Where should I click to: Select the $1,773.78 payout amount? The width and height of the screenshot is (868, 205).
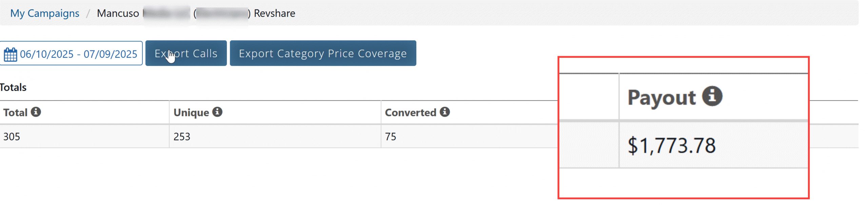[x=672, y=145]
